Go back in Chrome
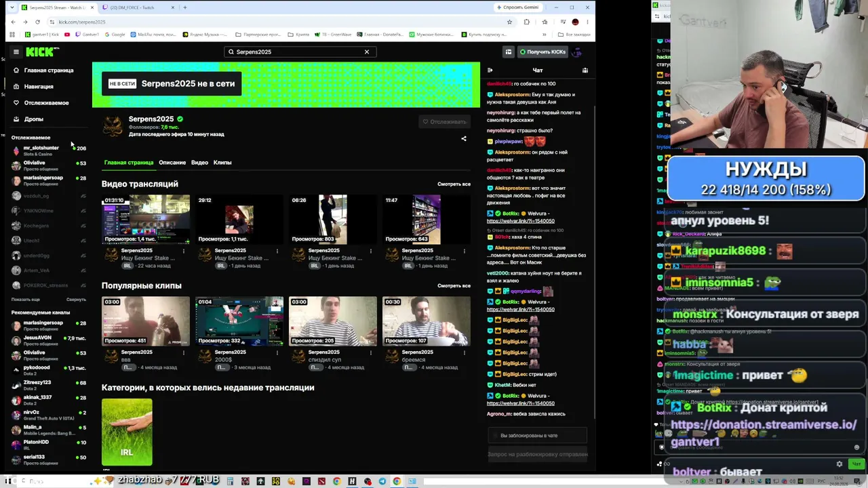868x488 pixels. (x=13, y=22)
